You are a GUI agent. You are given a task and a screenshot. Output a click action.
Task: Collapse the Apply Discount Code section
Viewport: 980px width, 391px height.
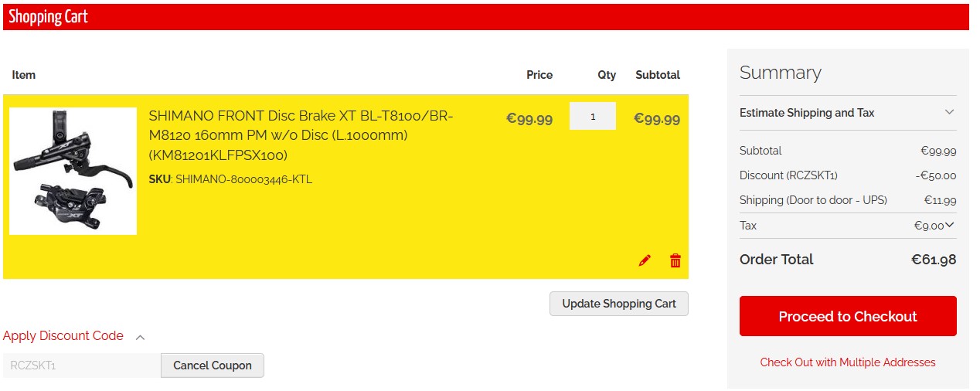(x=63, y=336)
